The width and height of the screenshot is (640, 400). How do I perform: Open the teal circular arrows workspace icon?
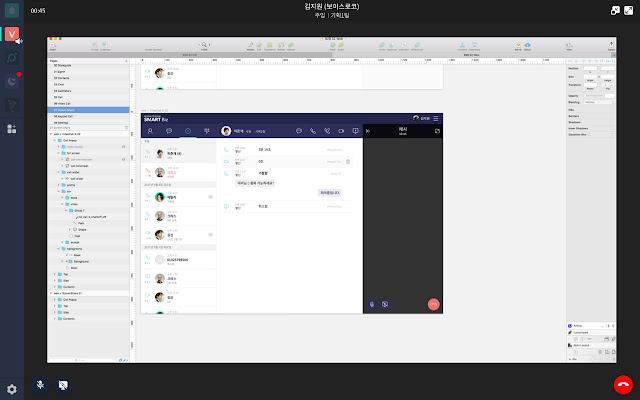pos(12,58)
